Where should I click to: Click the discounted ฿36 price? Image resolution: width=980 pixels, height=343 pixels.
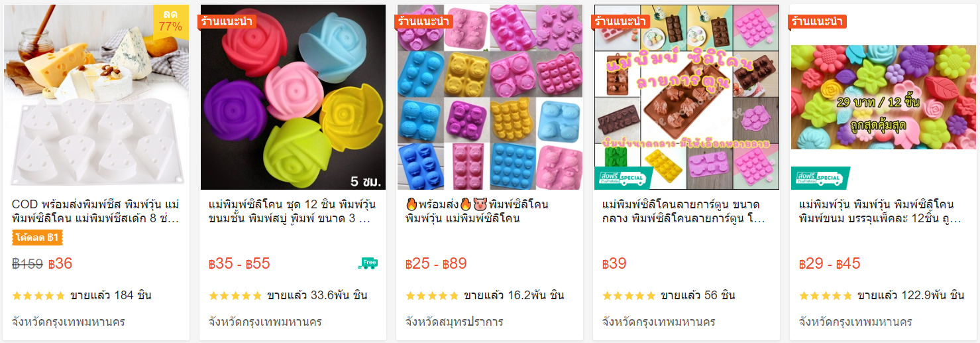60,263
